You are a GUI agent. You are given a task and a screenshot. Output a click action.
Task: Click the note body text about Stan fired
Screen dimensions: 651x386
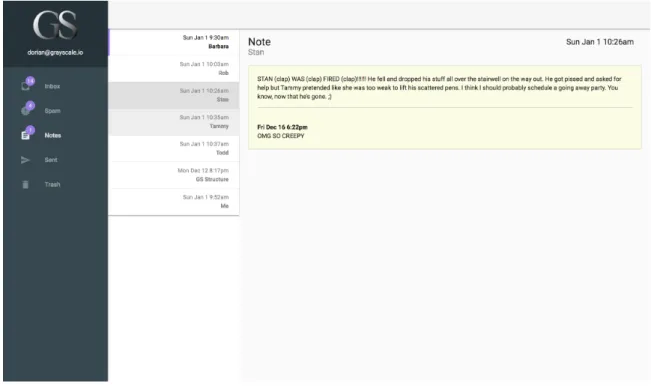point(439,88)
